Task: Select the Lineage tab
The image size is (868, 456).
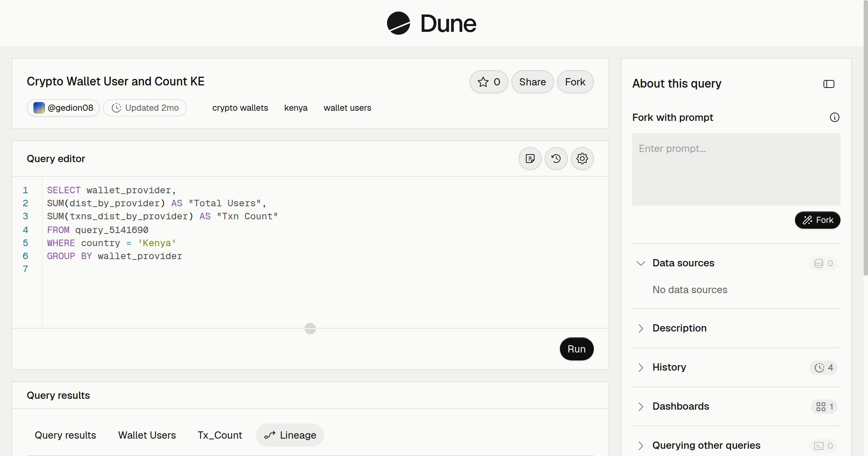Action: tap(290, 435)
